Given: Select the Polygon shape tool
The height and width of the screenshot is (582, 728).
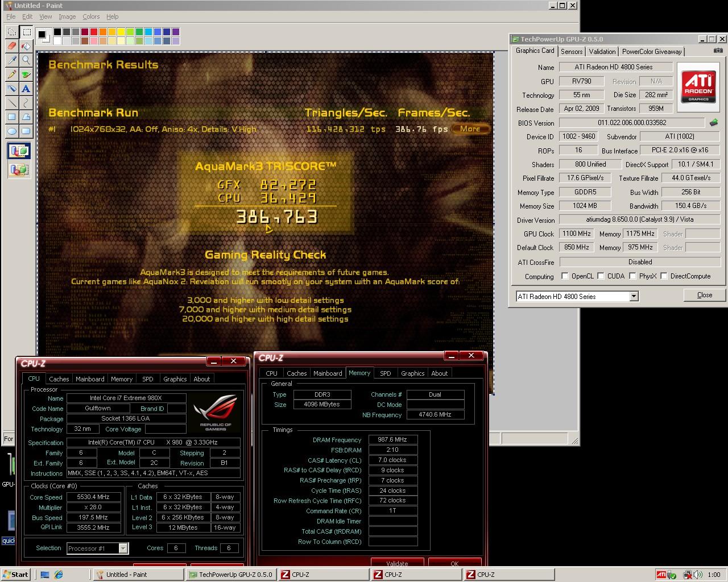Looking at the screenshot, I should pyautogui.click(x=26, y=117).
